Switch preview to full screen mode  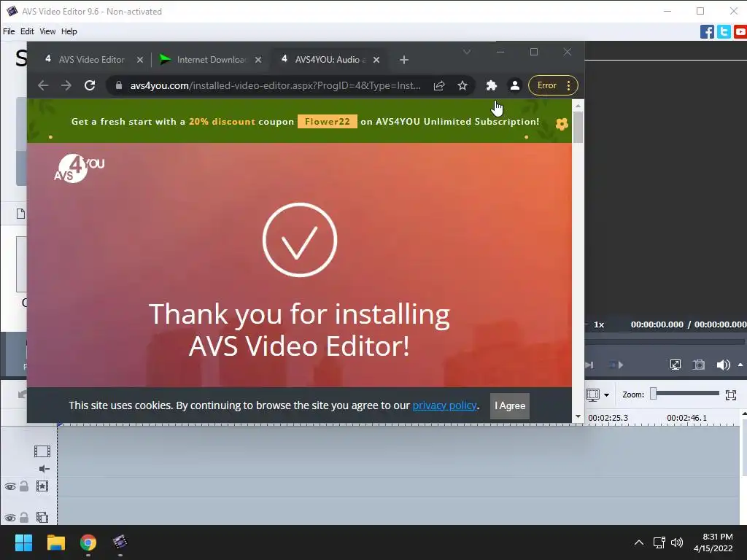coord(675,365)
